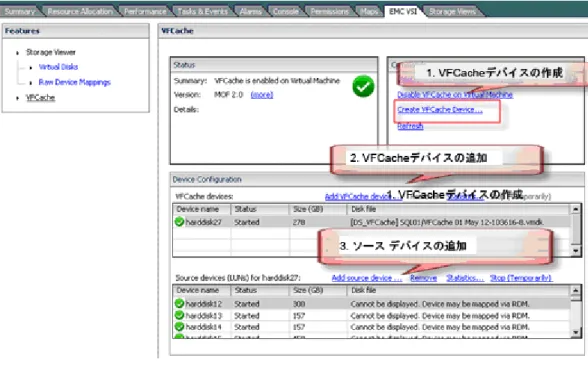Viewport: 588px width, 374px height.
Task: Select VFCache in Features tree
Action: [x=40, y=98]
